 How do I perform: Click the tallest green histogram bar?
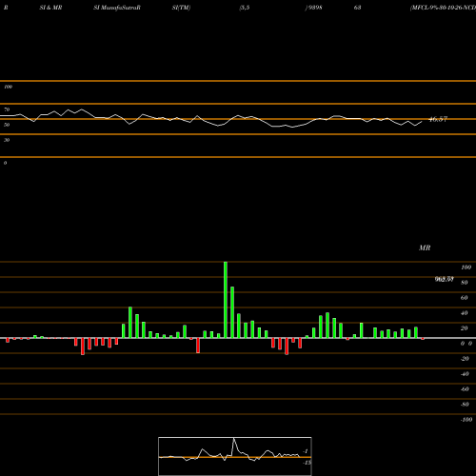pyautogui.click(x=226, y=300)
